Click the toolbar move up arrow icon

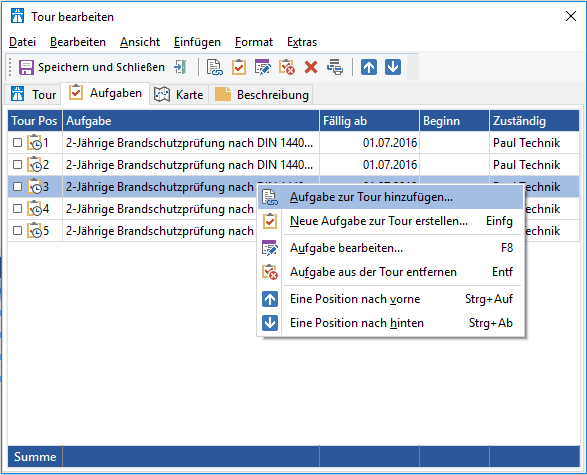[369, 67]
